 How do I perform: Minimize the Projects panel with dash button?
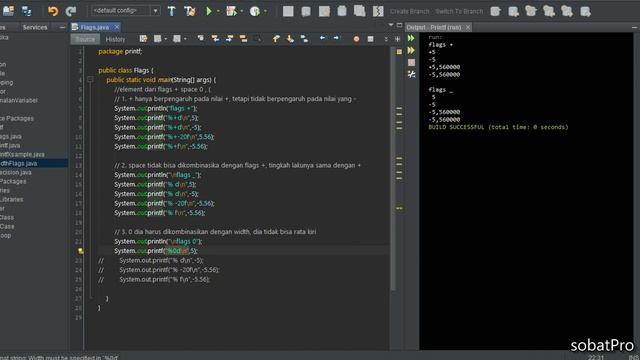click(x=62, y=27)
